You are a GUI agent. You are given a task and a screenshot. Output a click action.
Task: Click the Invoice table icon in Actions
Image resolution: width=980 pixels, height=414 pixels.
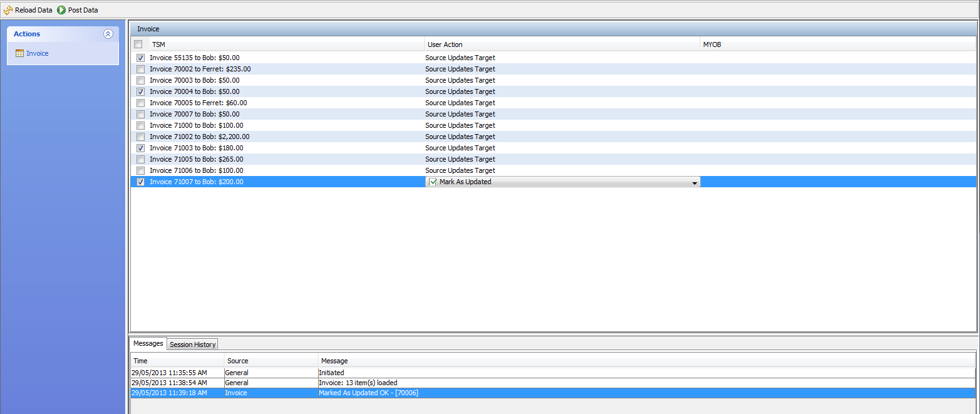(19, 54)
